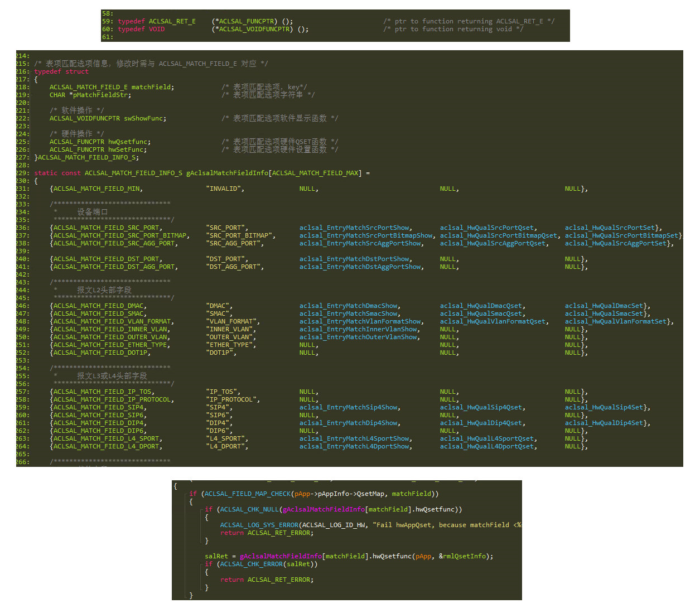Click aclsal_HwQualSrcPortBitmapQset function name
This screenshot has width=700, height=608.
coord(498,235)
